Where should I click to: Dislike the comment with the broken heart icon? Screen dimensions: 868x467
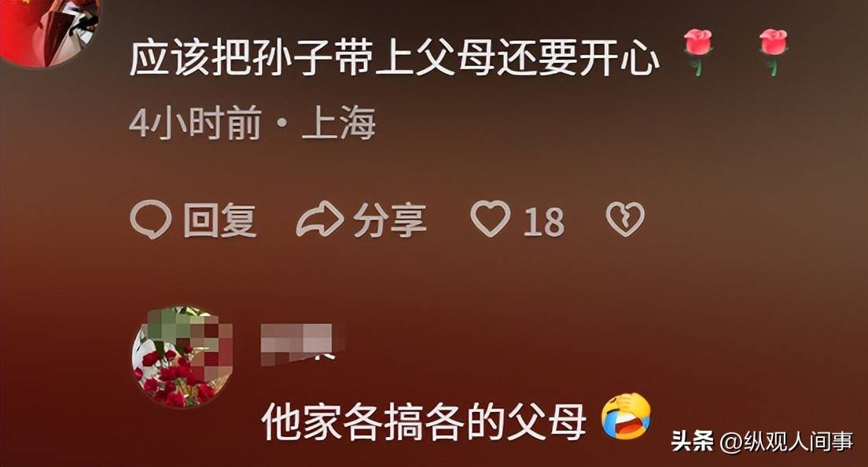626,219
